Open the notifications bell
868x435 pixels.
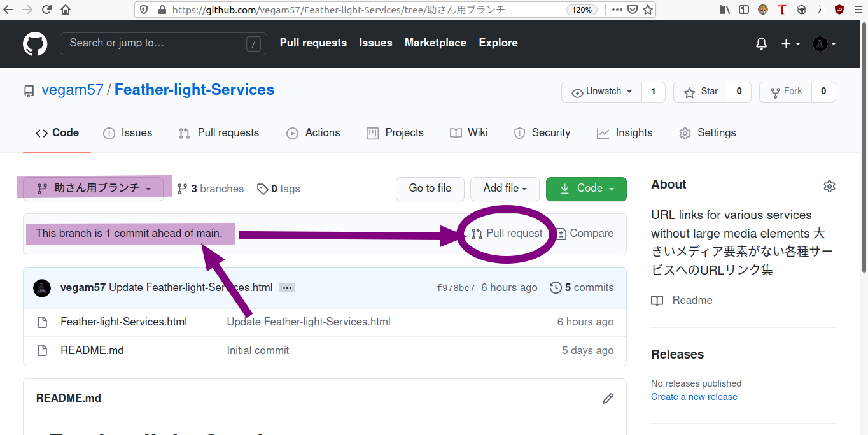pos(761,43)
